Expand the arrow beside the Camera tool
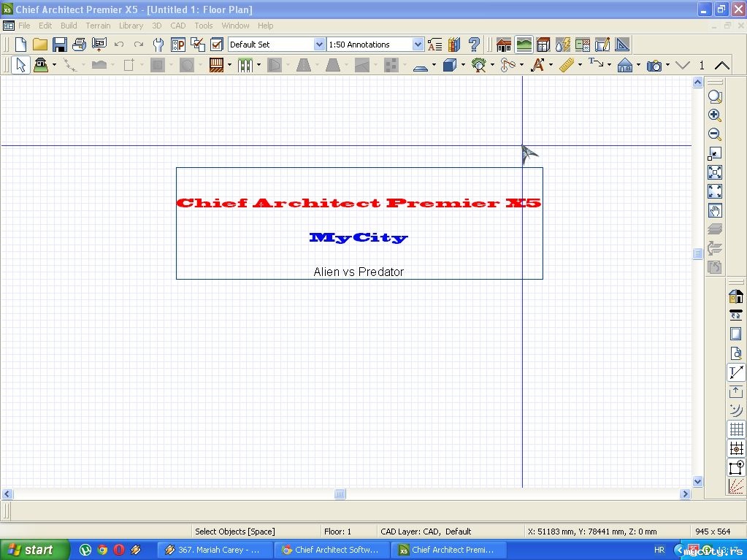This screenshot has width=747, height=560. point(667,65)
